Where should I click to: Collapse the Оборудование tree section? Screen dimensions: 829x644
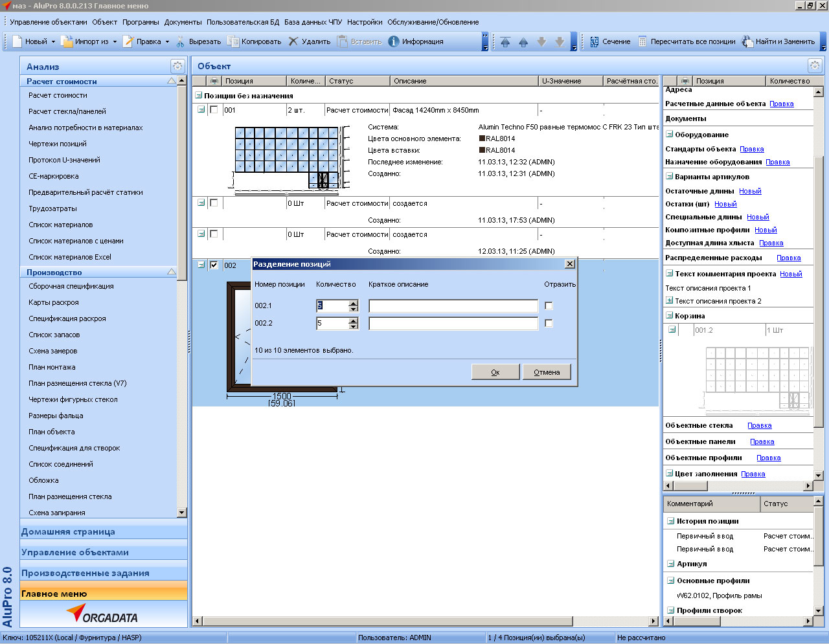point(670,135)
